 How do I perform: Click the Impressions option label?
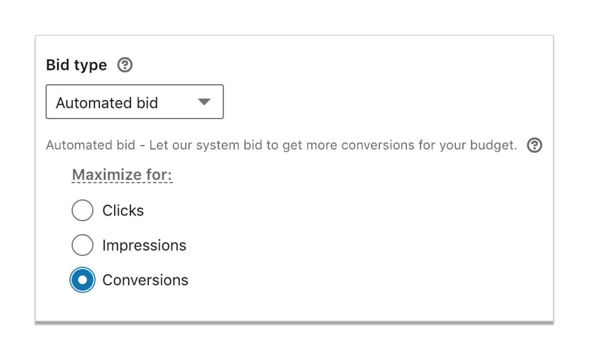144,246
